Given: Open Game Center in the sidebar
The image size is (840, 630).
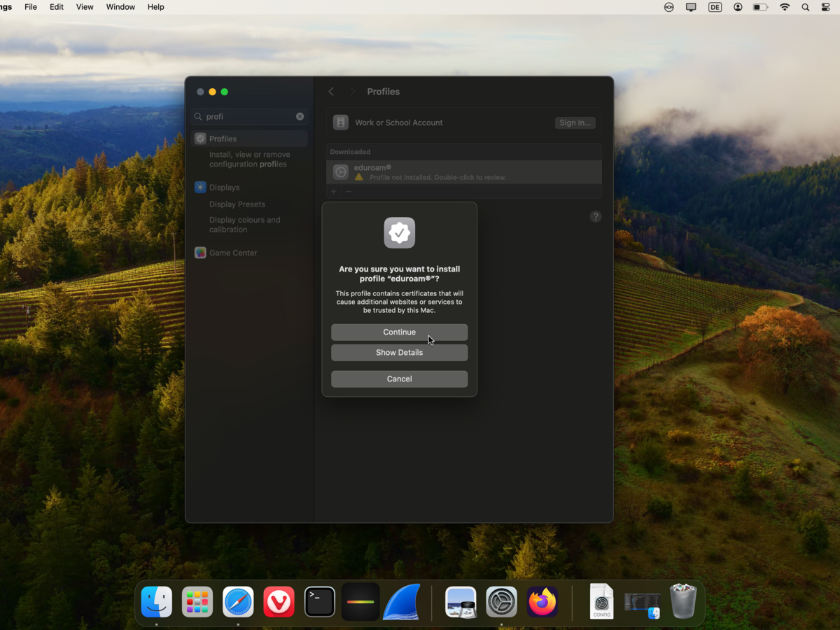Looking at the screenshot, I should coord(232,253).
